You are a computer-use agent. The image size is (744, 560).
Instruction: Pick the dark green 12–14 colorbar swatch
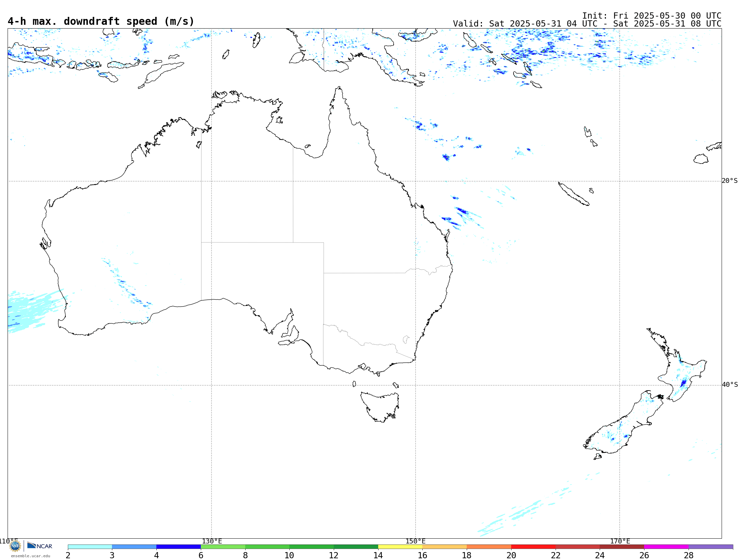pos(356,547)
